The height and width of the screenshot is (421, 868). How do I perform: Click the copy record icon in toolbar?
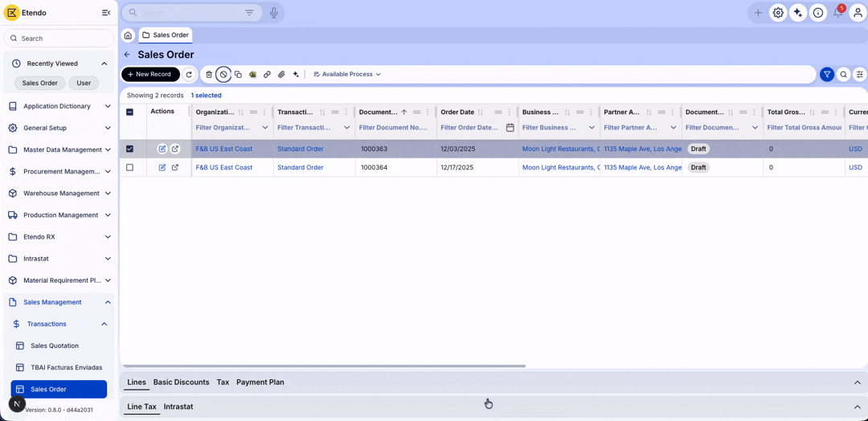238,75
